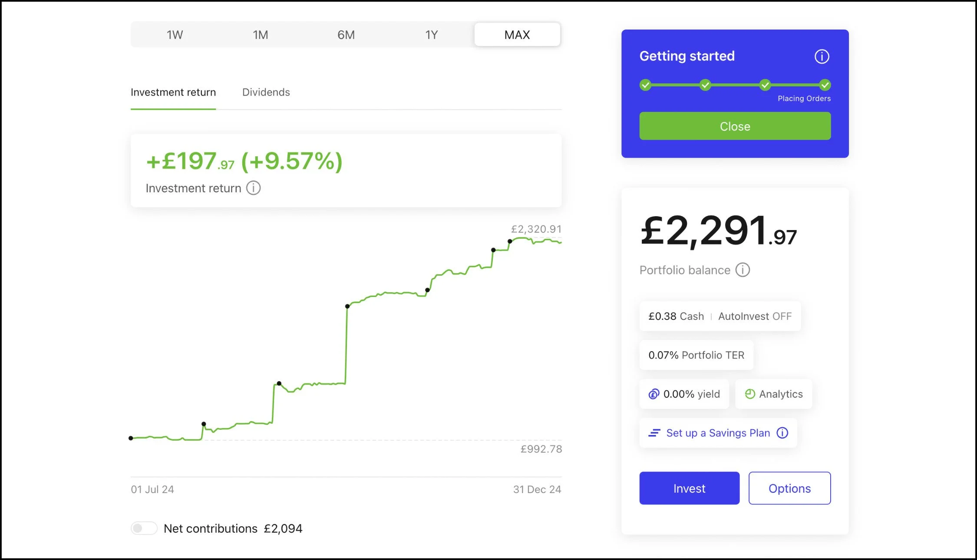The image size is (977, 560).
Task: Click the Portfolio balance info icon
Action: tap(743, 270)
